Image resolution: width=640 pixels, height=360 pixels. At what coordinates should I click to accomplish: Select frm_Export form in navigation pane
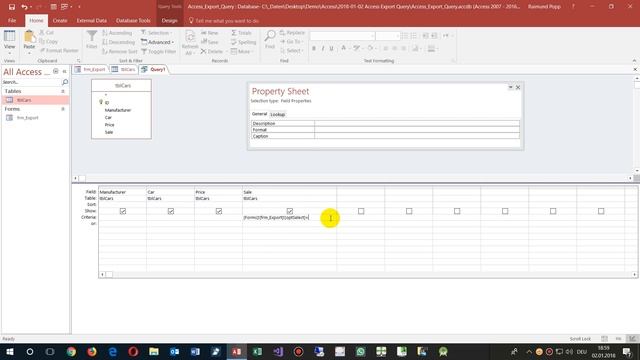point(36,118)
